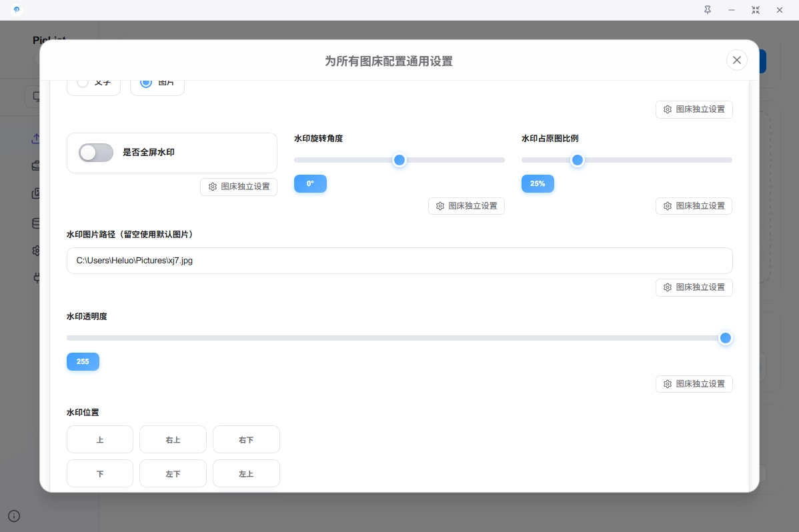
Task: Close the general settings dialog with X
Action: (736, 60)
